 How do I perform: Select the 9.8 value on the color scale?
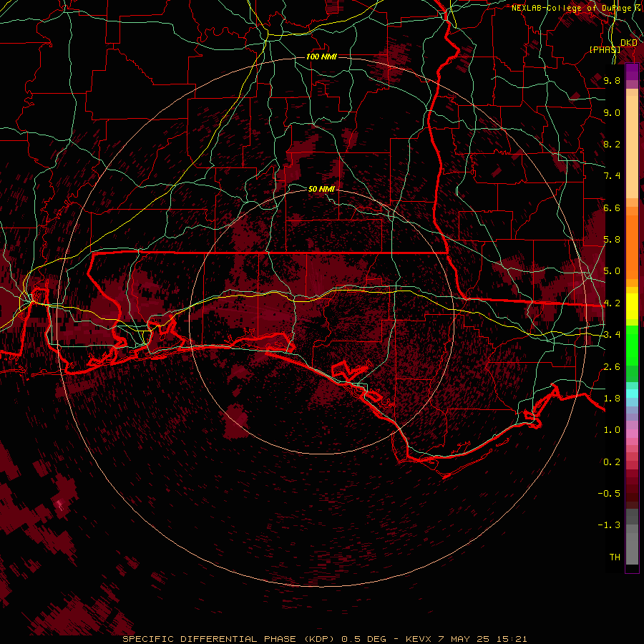tap(612, 80)
